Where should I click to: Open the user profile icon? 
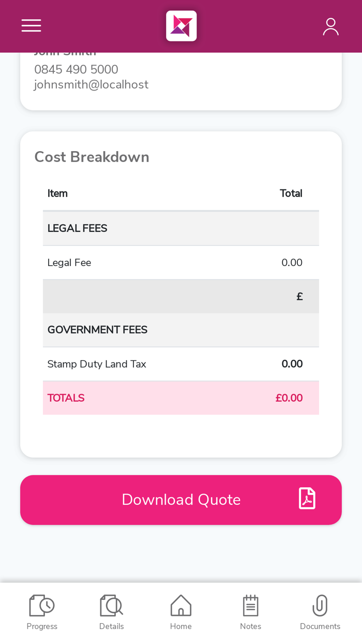330,26
